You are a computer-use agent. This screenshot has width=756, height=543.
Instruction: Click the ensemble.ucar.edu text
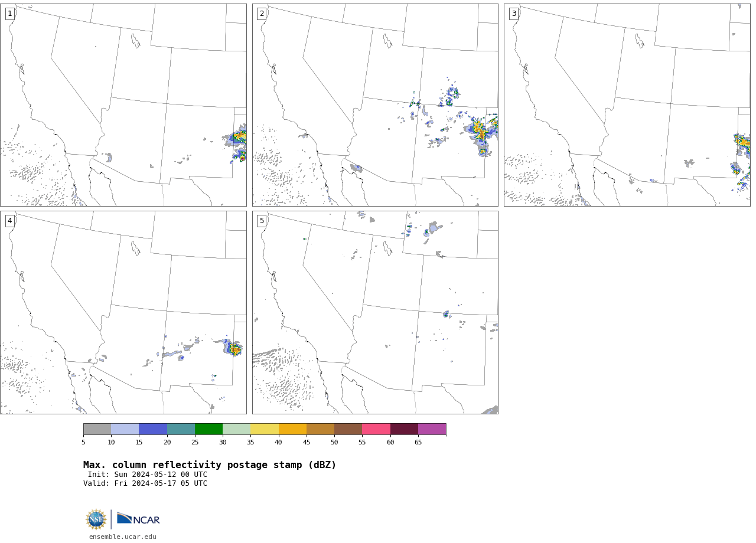point(123,537)
